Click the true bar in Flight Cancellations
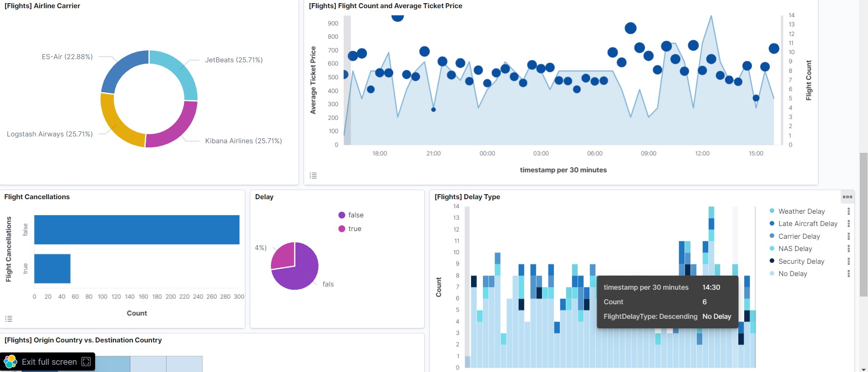 (x=52, y=269)
